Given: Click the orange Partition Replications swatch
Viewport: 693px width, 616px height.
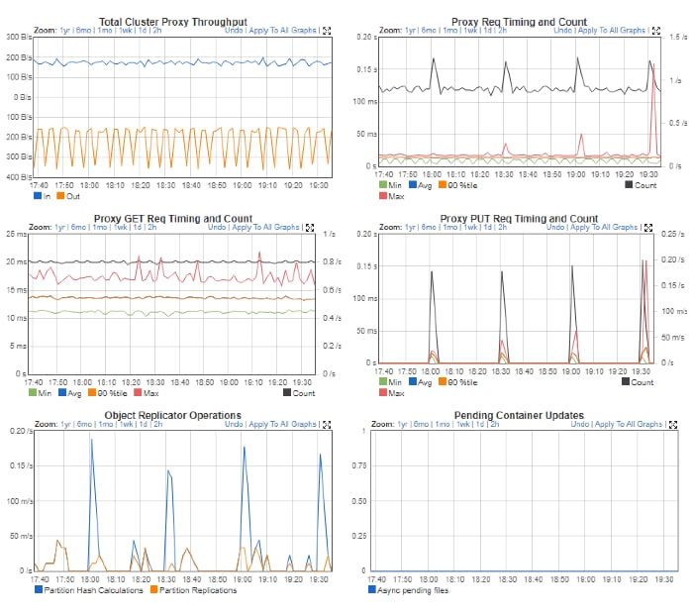Looking at the screenshot, I should (x=153, y=589).
